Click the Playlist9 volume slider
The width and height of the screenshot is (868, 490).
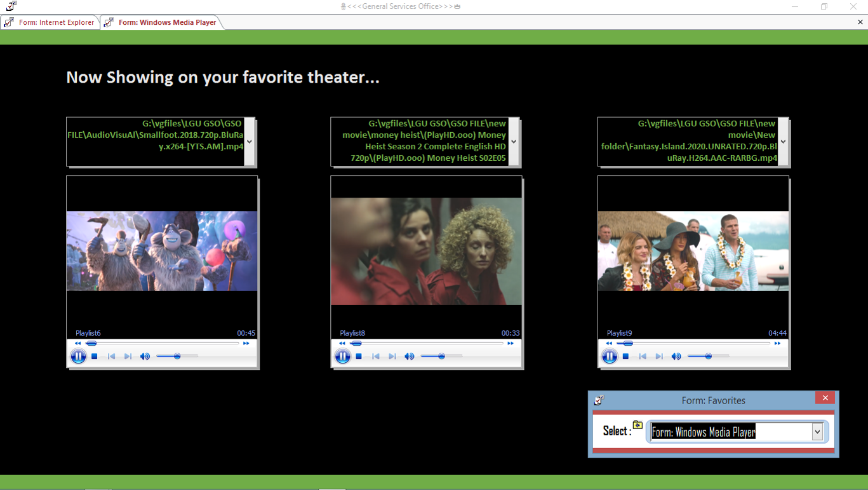click(x=709, y=357)
